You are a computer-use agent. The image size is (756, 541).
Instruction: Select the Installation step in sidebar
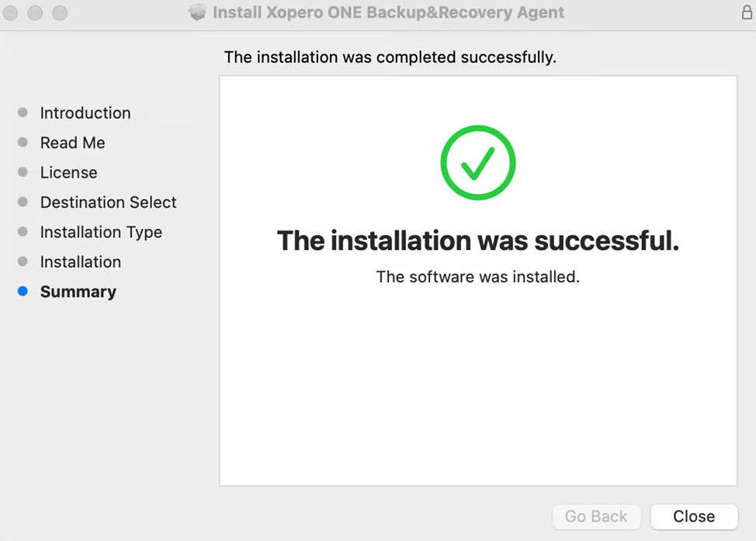[80, 262]
